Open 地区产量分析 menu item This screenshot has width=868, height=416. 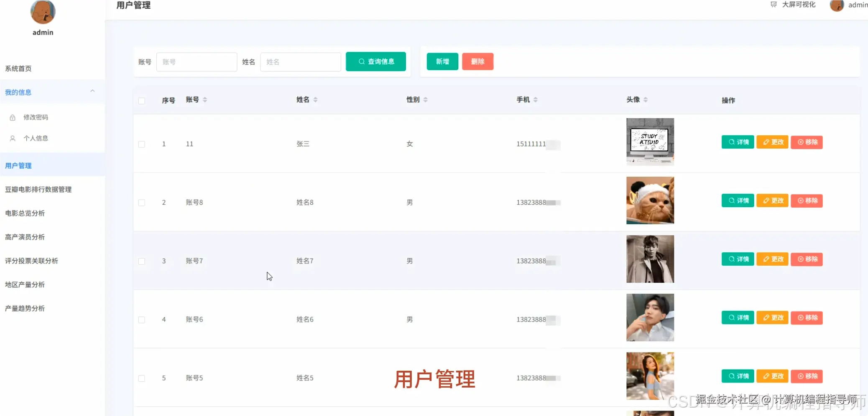[25, 285]
